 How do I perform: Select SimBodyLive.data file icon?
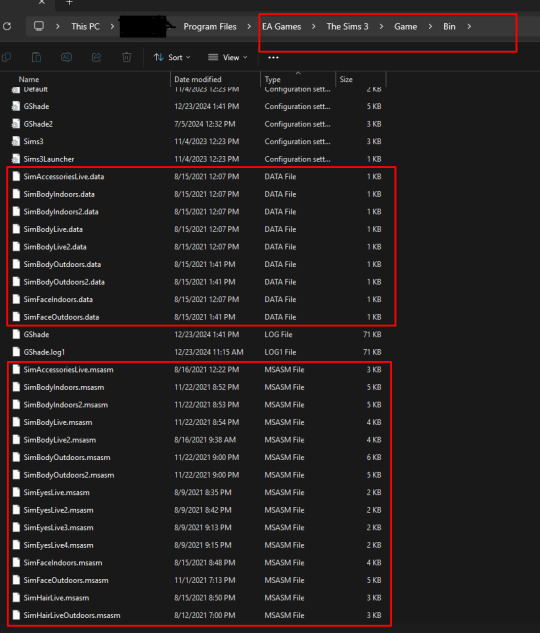[x=16, y=229]
